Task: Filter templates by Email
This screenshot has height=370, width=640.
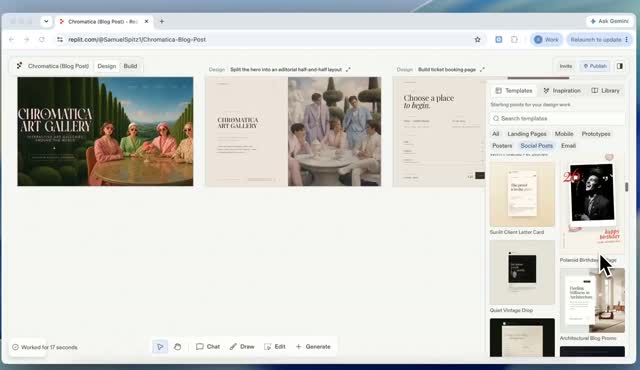Action: [x=568, y=146]
